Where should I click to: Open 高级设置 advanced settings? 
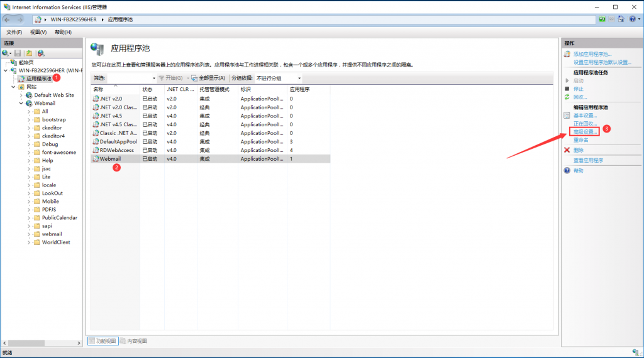tap(585, 132)
